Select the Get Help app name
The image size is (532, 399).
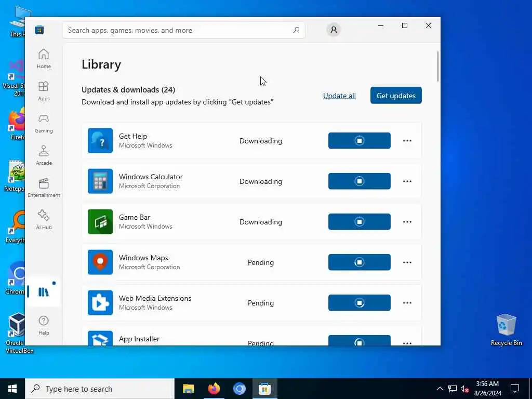[133, 136]
